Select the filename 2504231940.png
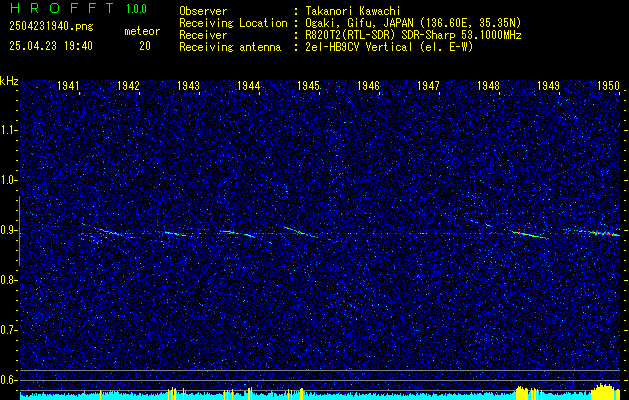Image resolution: width=629 pixels, height=400 pixels. click(51, 26)
